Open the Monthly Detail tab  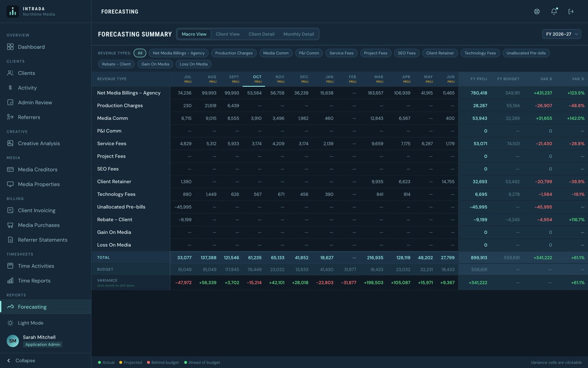[x=298, y=34]
